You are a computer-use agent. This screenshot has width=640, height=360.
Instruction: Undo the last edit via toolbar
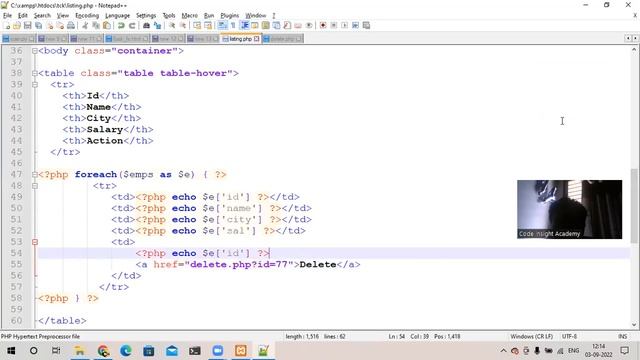tap(121, 25)
